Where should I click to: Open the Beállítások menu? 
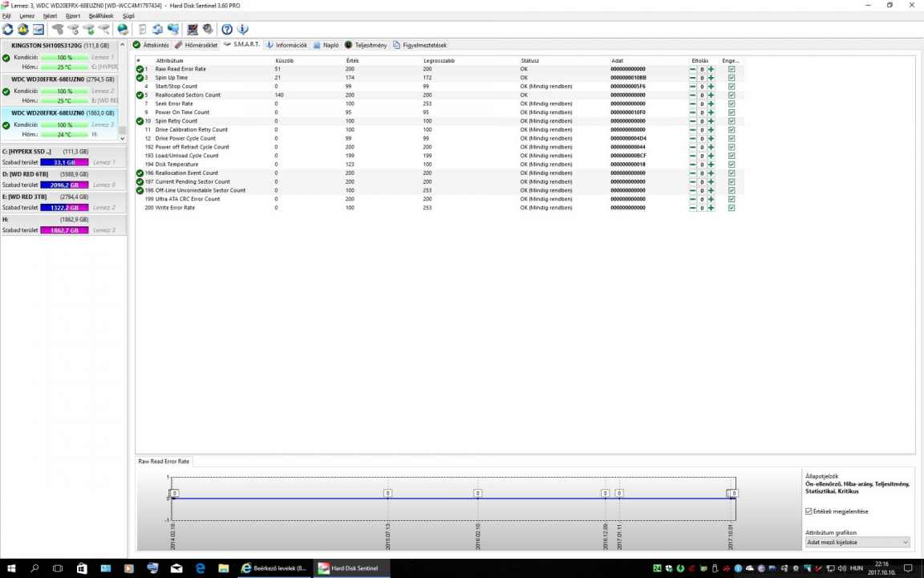pos(101,16)
